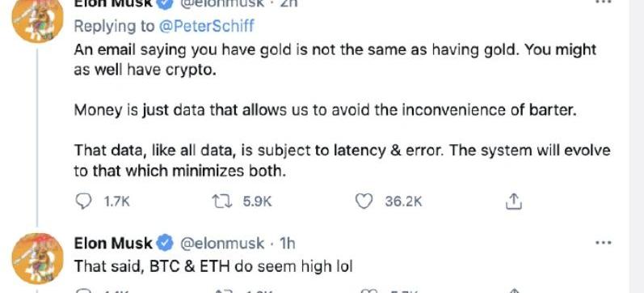Retweet the tweet about gold and crypto

tap(222, 202)
